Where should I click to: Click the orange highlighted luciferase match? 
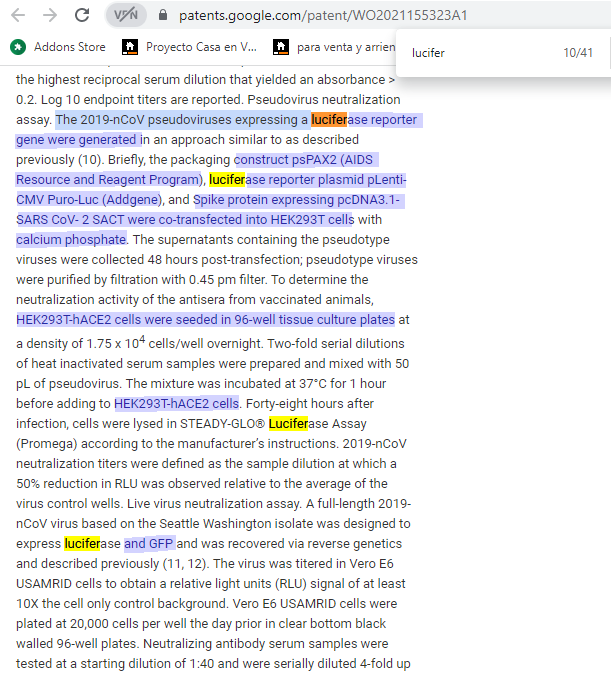[x=329, y=120]
